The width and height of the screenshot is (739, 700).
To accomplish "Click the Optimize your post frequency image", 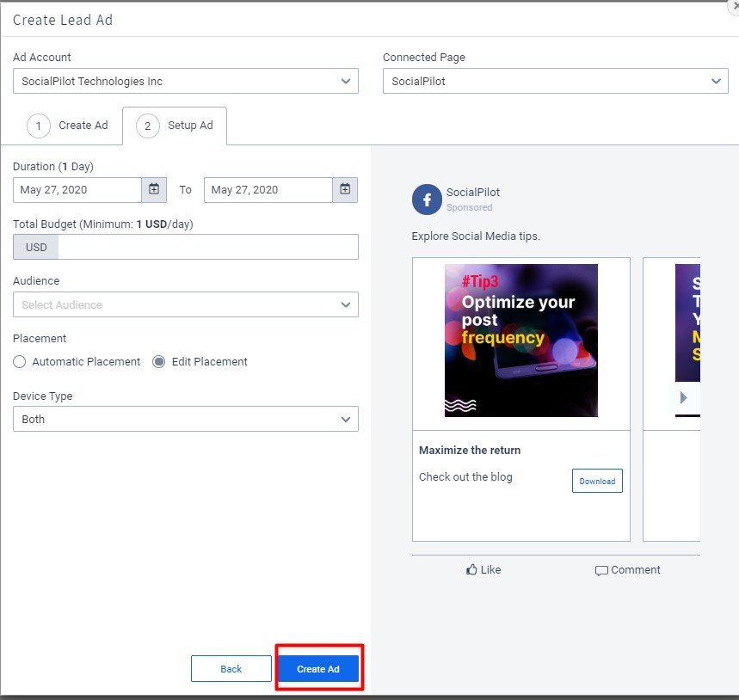I will coord(521,341).
